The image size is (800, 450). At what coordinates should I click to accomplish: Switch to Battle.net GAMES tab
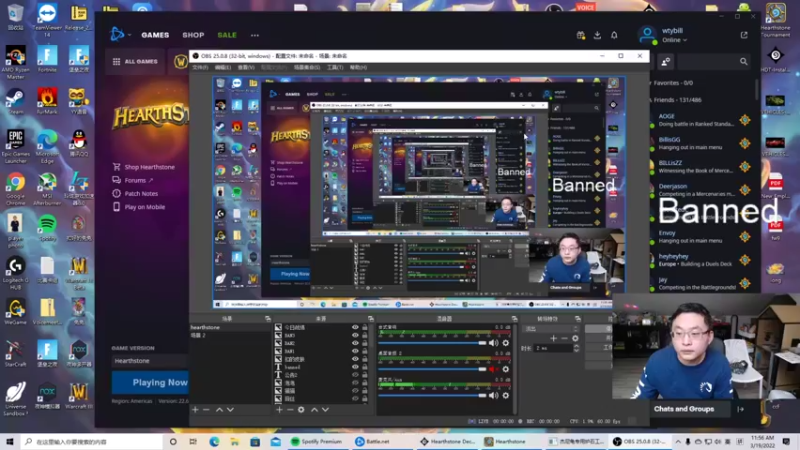click(x=155, y=35)
